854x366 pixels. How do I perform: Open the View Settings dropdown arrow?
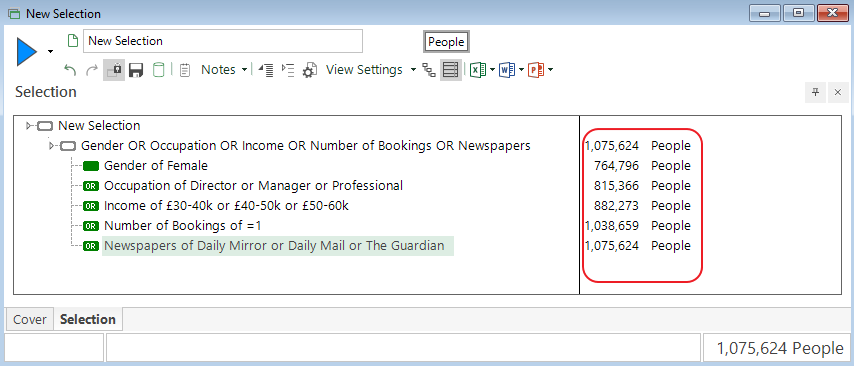pos(413,70)
